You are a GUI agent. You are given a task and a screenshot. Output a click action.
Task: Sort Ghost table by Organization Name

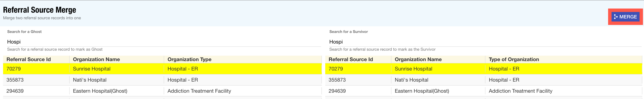point(96,59)
